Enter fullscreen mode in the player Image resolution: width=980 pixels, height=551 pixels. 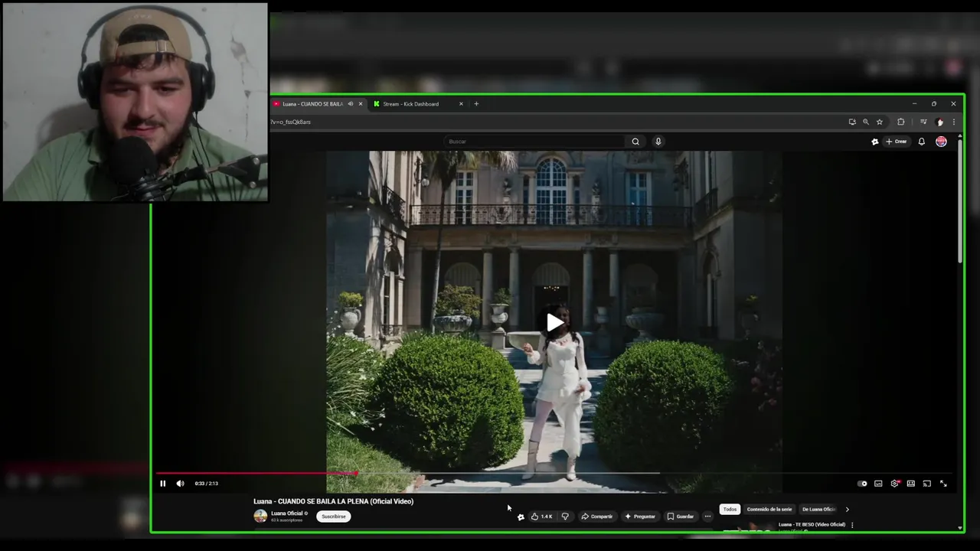click(943, 483)
